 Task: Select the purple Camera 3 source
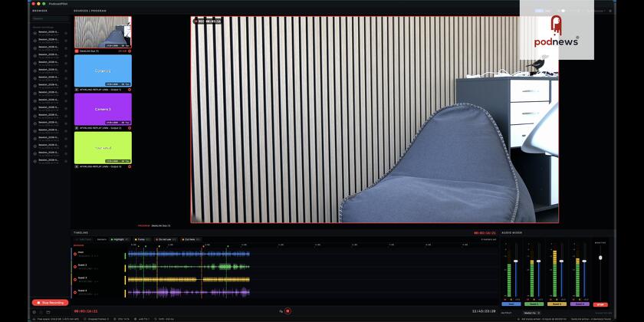pos(103,109)
